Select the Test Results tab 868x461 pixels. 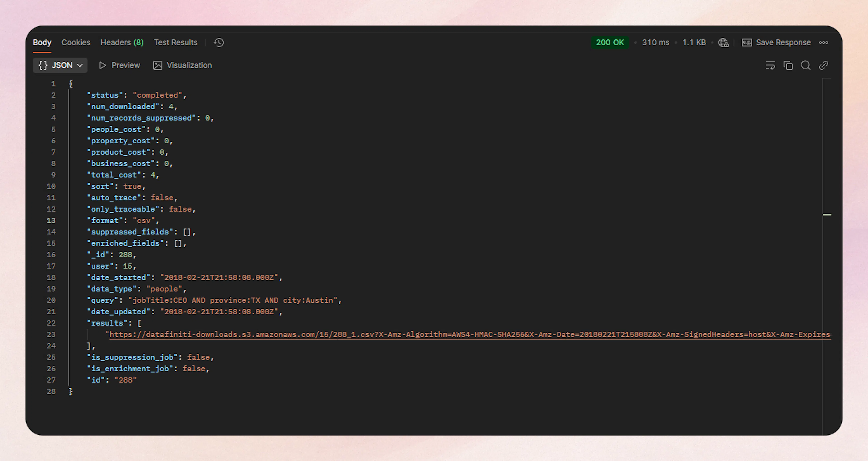point(176,42)
